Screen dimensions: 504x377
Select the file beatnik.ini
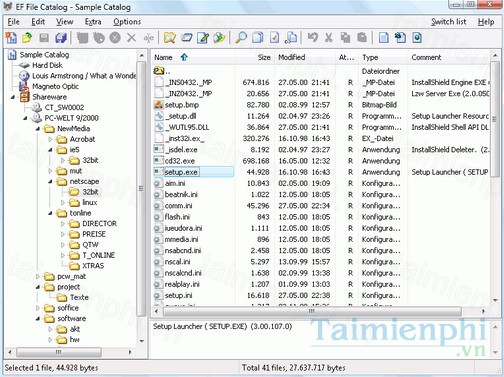click(181, 194)
